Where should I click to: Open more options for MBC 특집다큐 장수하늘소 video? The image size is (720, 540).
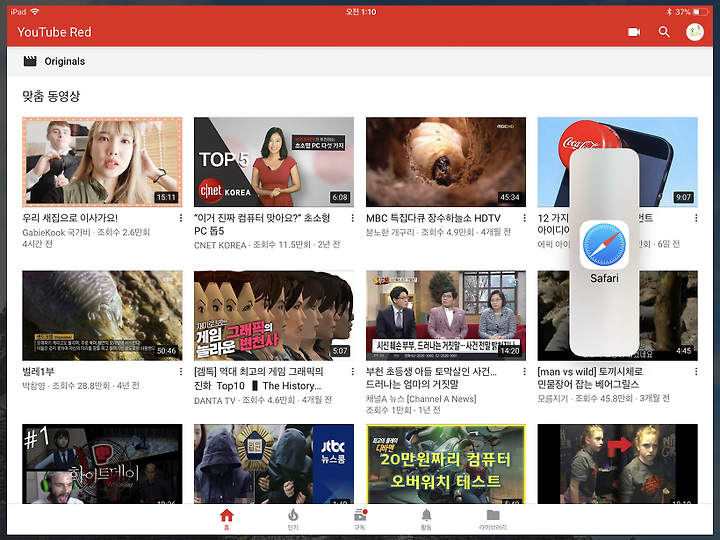coord(524,218)
